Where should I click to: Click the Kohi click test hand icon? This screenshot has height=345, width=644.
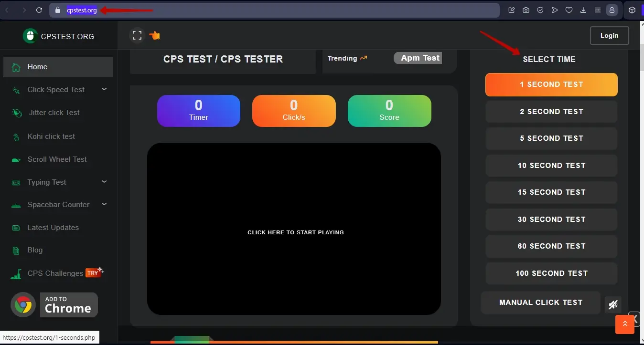pos(16,137)
